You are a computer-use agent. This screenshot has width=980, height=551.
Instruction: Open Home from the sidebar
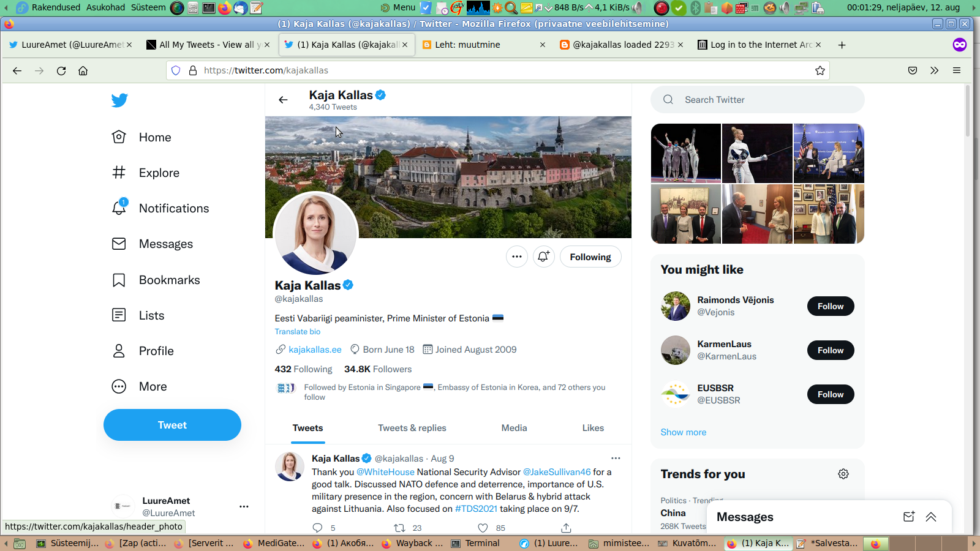pos(141,137)
